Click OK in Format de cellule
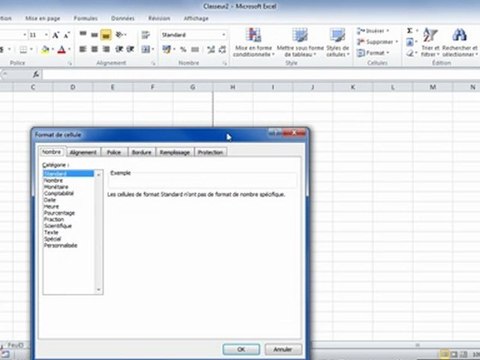The height and width of the screenshot is (360, 480). 241,349
